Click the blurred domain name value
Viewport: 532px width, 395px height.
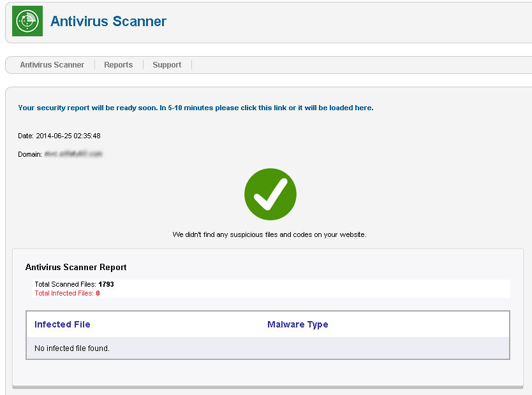point(73,154)
